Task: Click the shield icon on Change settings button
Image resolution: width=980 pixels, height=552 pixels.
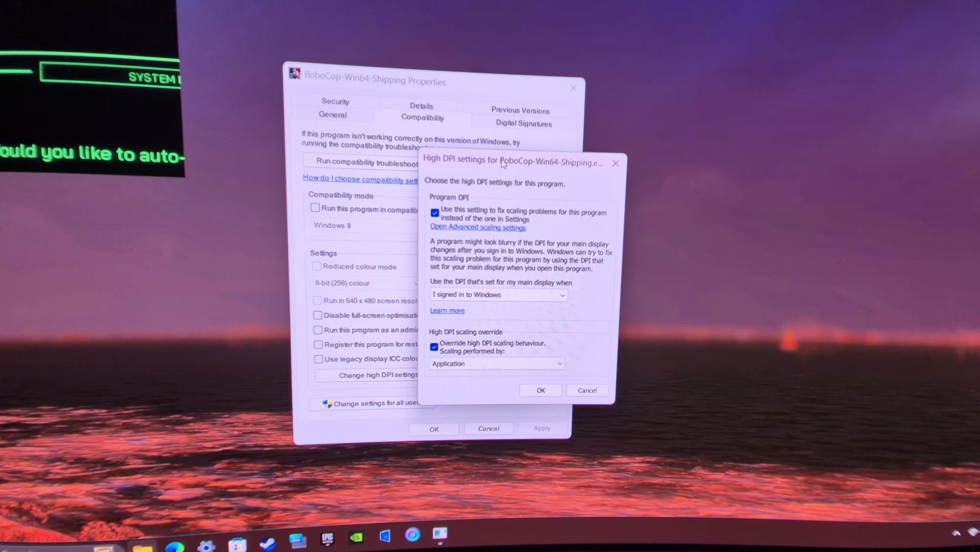Action: 327,404
